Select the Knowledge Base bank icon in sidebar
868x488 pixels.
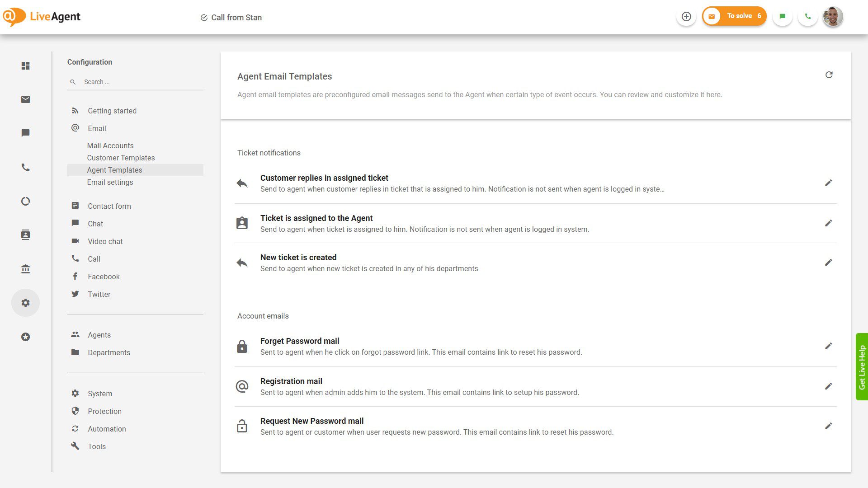tap(25, 268)
